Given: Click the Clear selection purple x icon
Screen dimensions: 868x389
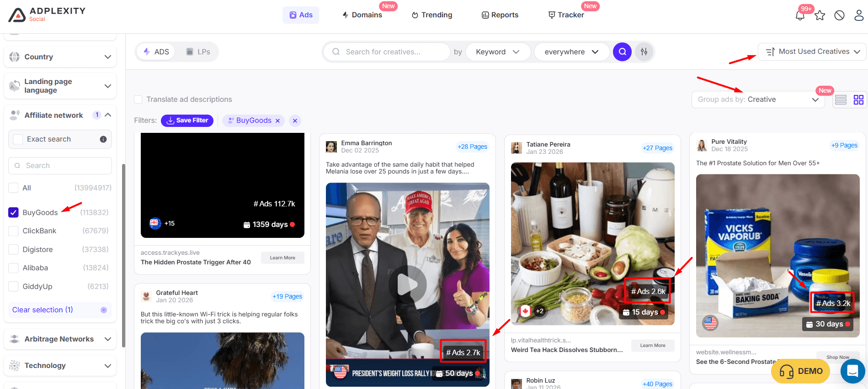Looking at the screenshot, I should tap(104, 310).
